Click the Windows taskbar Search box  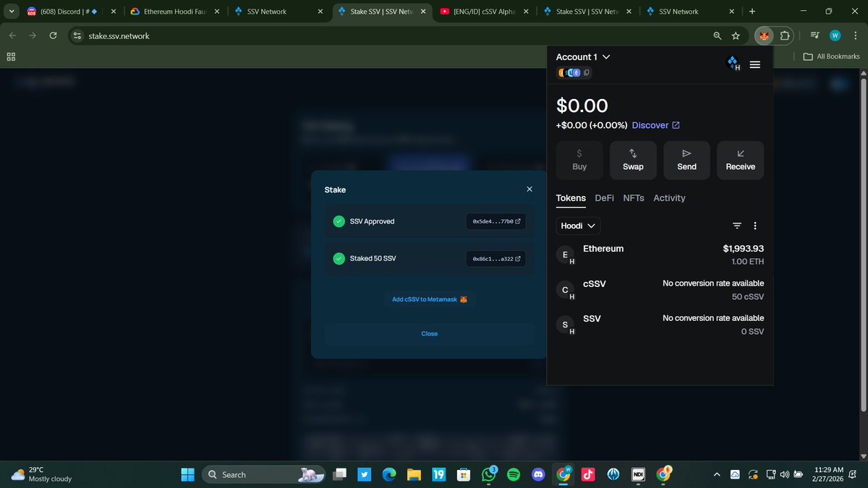coord(262,474)
